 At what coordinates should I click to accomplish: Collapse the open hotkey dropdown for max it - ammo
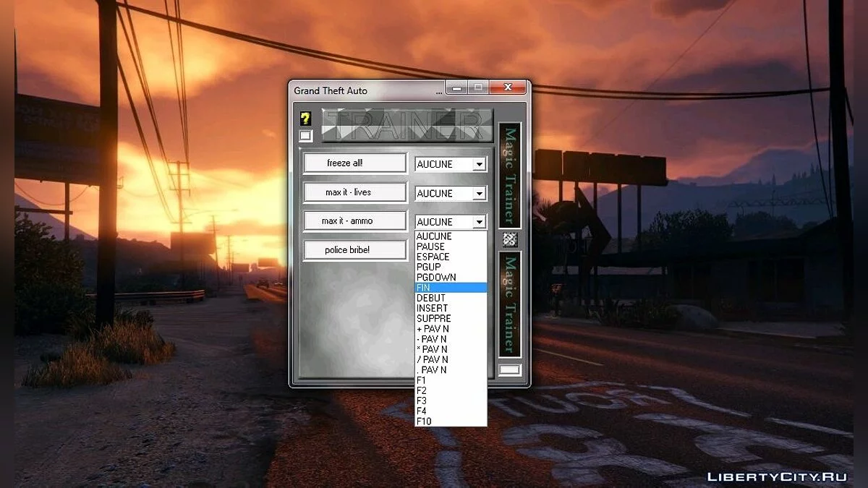[479, 222]
